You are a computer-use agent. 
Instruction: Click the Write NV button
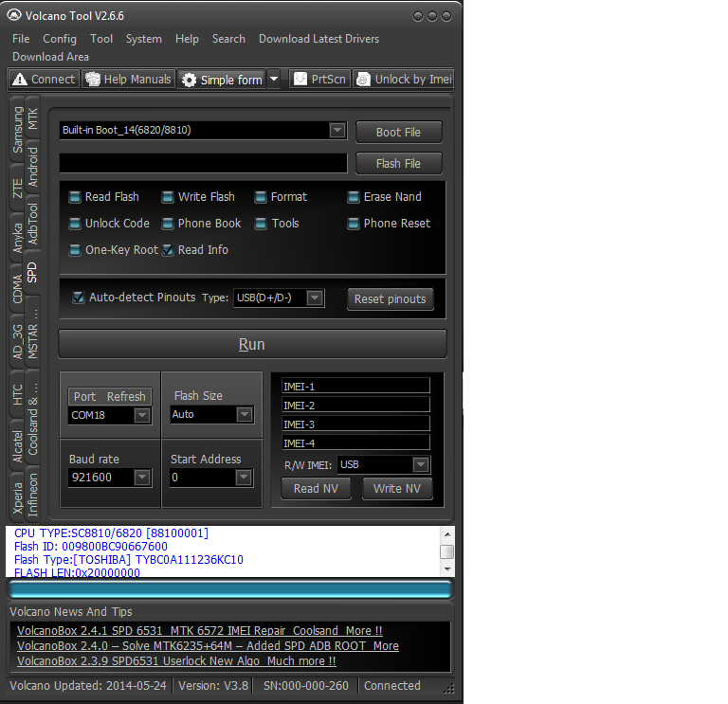[397, 489]
